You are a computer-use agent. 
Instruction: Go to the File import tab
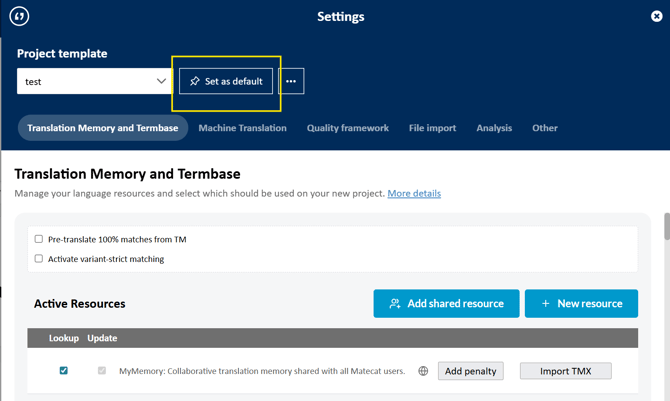pyautogui.click(x=432, y=128)
